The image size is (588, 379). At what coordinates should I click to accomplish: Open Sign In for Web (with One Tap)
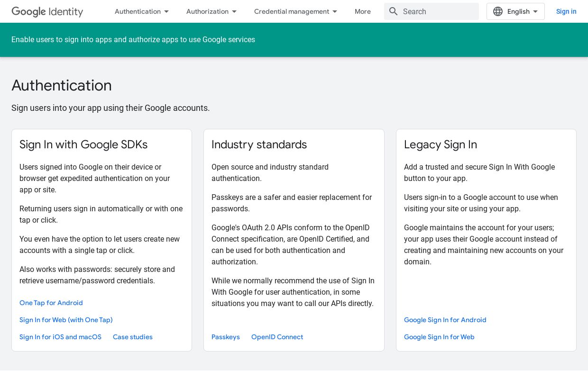tap(66, 320)
